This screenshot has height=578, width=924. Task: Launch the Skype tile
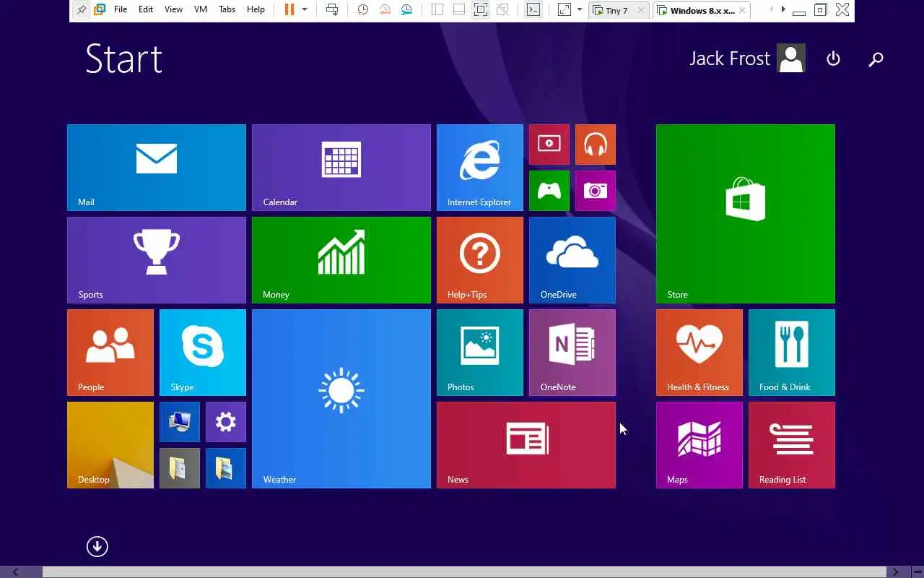203,353
